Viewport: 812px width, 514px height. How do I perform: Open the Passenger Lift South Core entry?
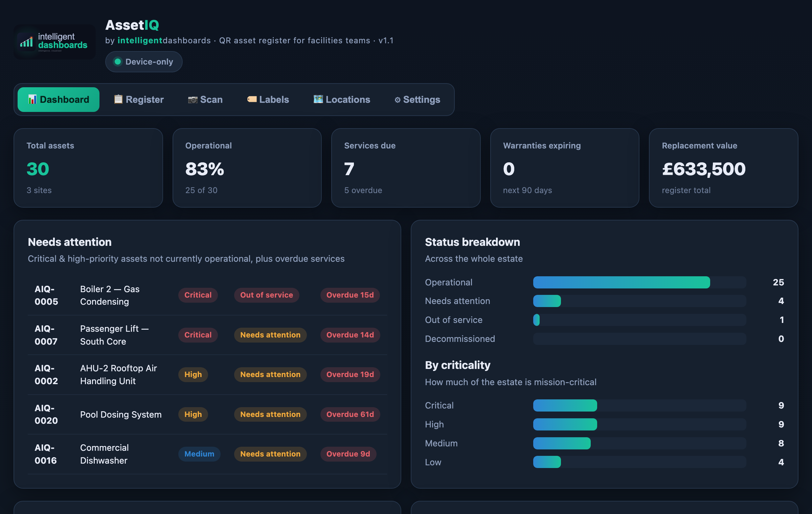pos(207,335)
